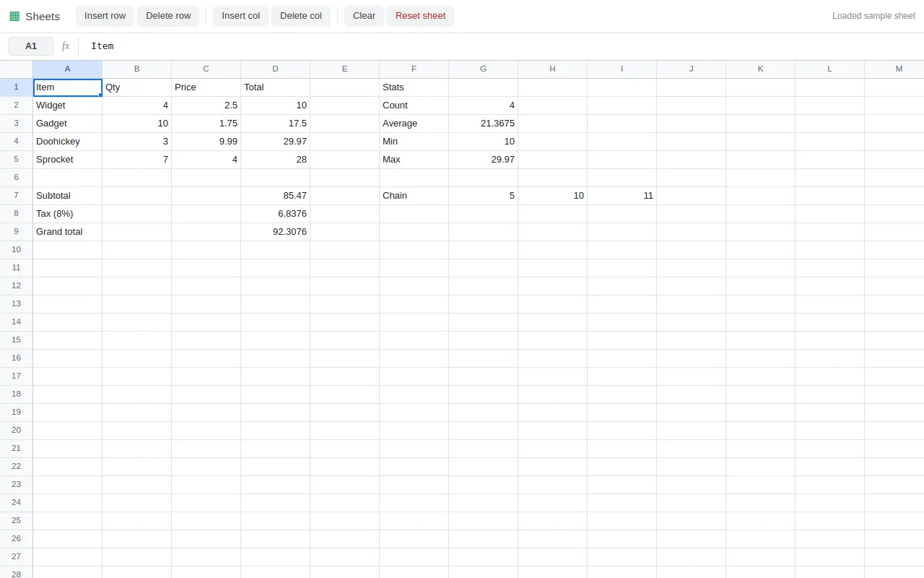This screenshot has height=578, width=924.
Task: Select the tax value 6.8376
Action: tap(276, 214)
